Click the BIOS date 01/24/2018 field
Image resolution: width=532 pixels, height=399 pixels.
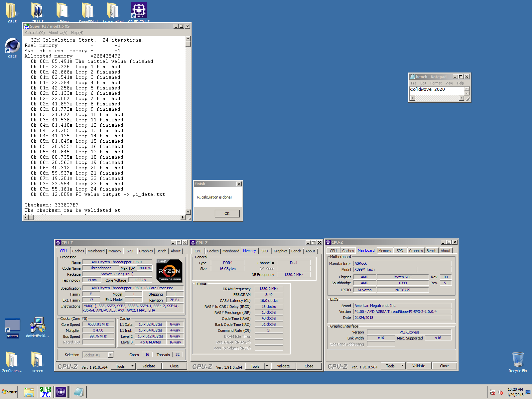(x=403, y=318)
